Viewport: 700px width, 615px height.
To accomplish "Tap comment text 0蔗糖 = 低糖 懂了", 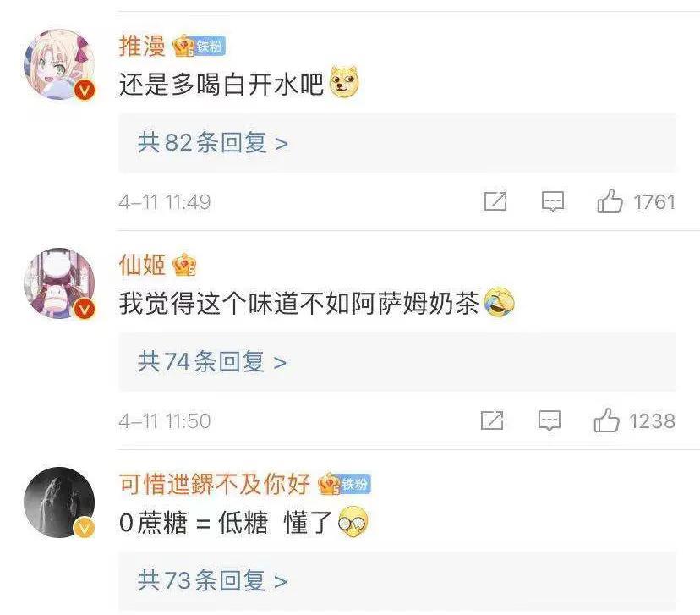I will (x=226, y=522).
